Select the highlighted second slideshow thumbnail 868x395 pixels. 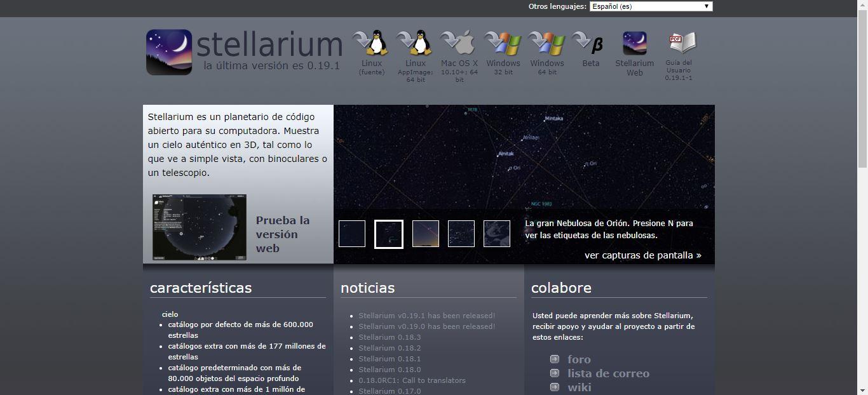tap(389, 234)
